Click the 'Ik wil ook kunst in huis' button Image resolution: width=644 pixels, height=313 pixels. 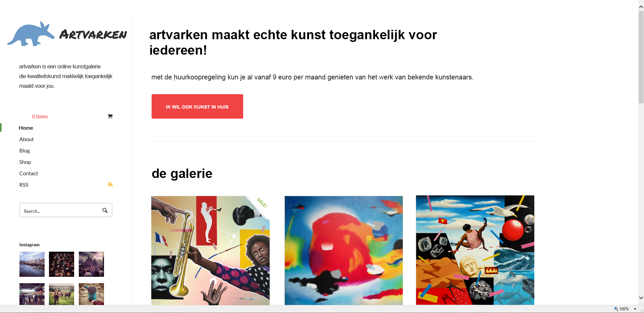click(197, 107)
